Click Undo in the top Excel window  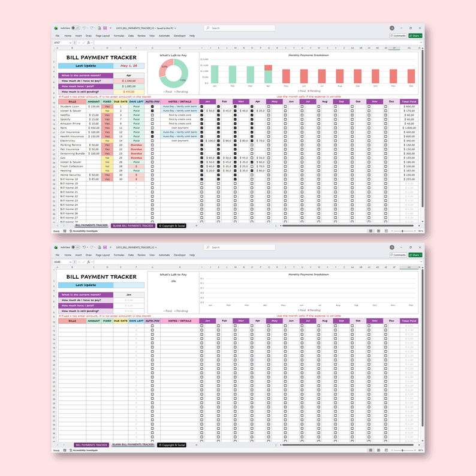[x=84, y=28]
